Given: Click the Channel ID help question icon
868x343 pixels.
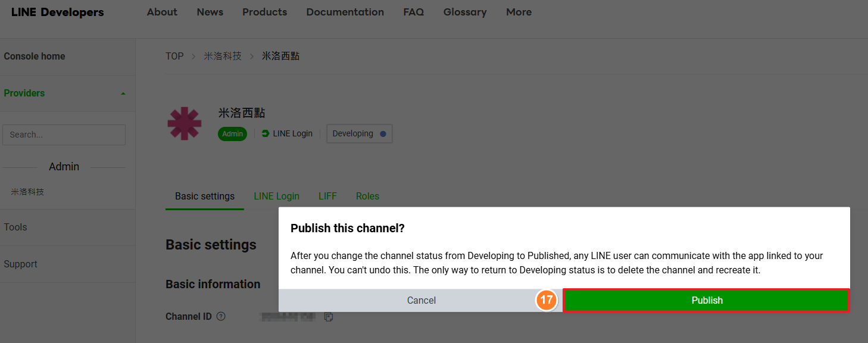Looking at the screenshot, I should pos(221,317).
